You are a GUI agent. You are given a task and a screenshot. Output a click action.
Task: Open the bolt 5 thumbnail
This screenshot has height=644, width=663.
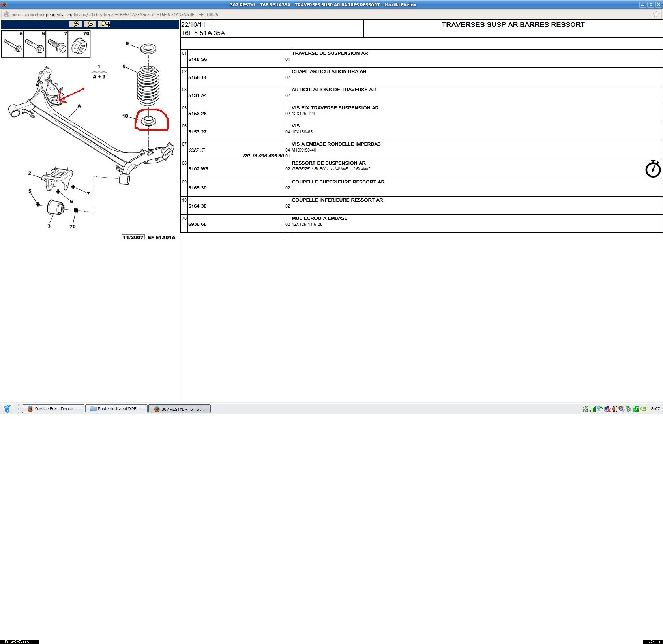(13, 44)
